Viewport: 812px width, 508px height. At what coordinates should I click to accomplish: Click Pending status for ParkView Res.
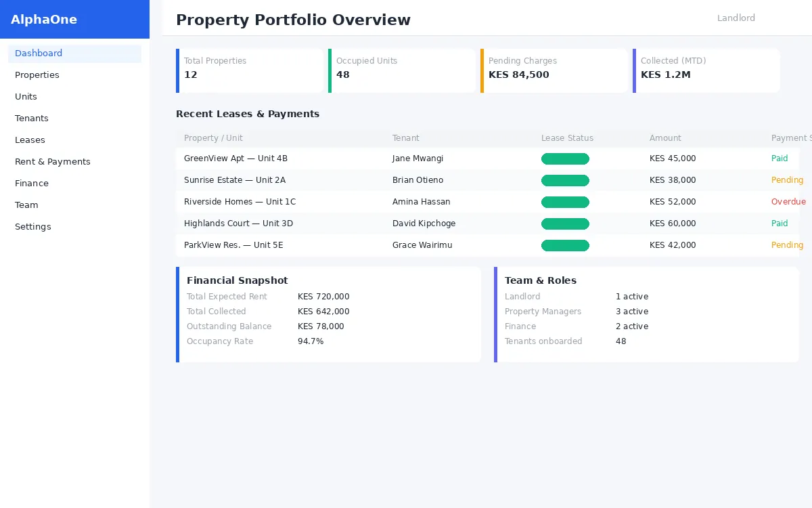[x=787, y=245]
